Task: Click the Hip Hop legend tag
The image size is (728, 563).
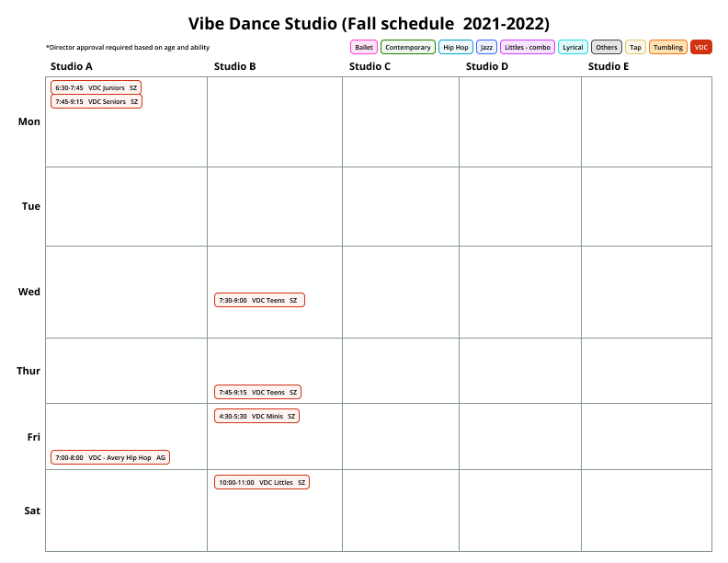Action: [x=455, y=47]
